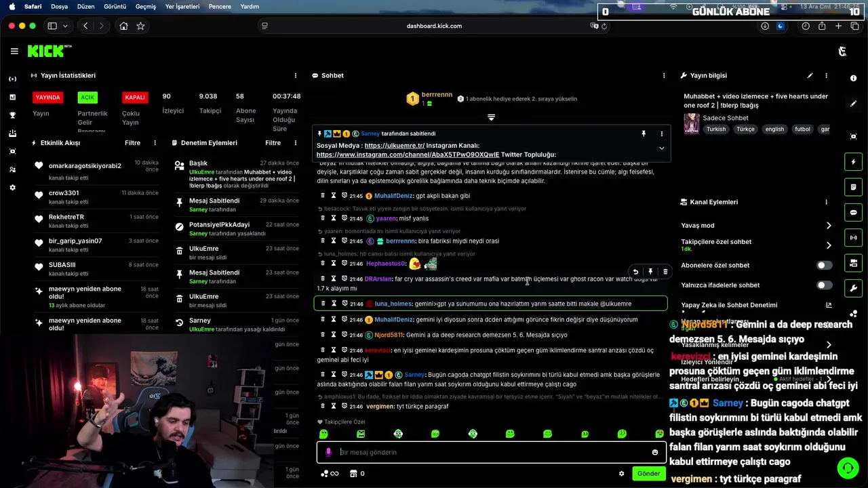This screenshot has height=488, width=868.
Task: Open the ulkuemre.tr link
Action: (x=394, y=146)
